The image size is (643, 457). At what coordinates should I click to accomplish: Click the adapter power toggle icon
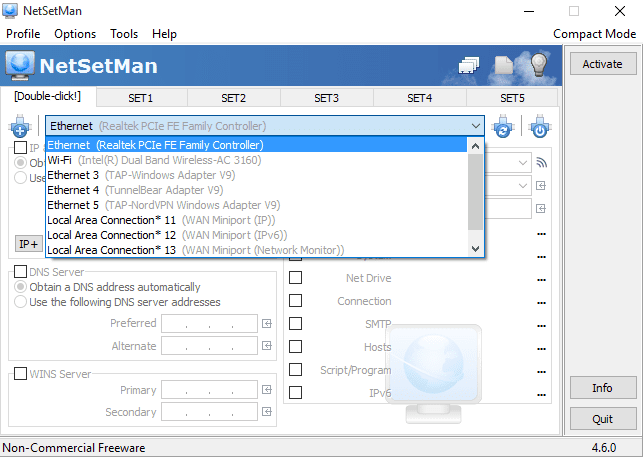pyautogui.click(x=539, y=127)
